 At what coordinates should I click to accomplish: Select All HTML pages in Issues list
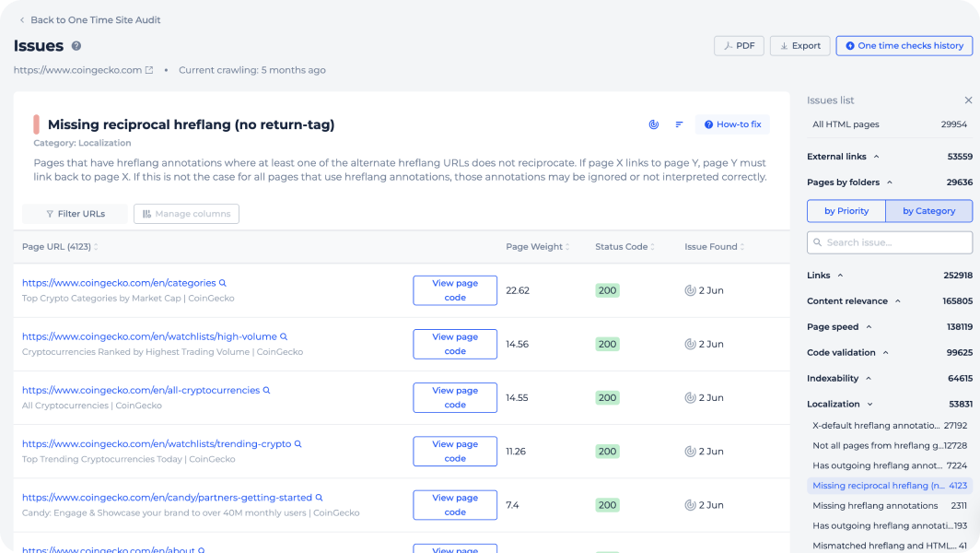pyautogui.click(x=890, y=124)
